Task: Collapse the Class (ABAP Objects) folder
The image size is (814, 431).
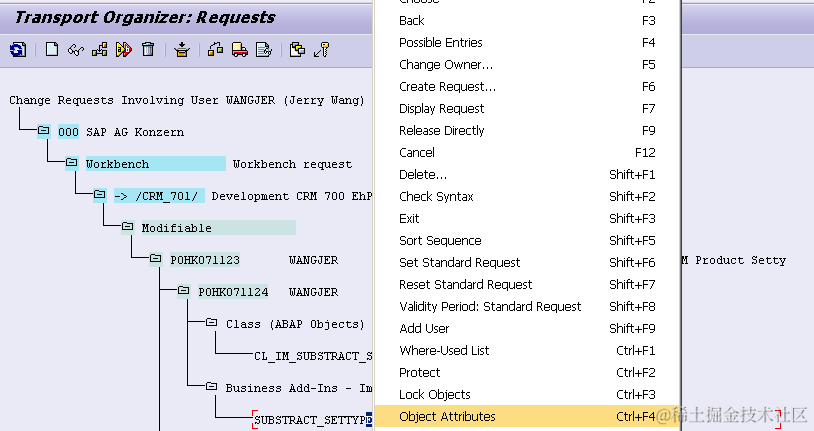Action: [x=211, y=322]
